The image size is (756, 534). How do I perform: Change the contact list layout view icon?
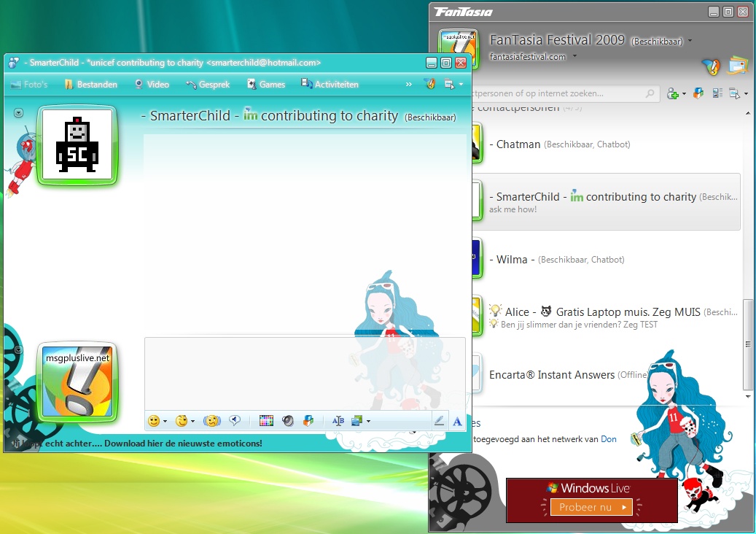[x=717, y=93]
